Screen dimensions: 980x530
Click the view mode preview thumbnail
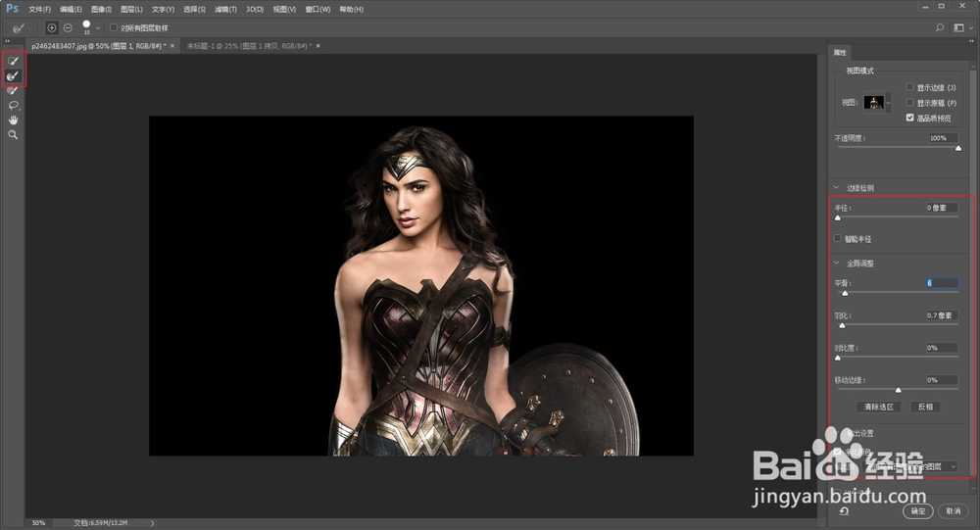click(874, 103)
